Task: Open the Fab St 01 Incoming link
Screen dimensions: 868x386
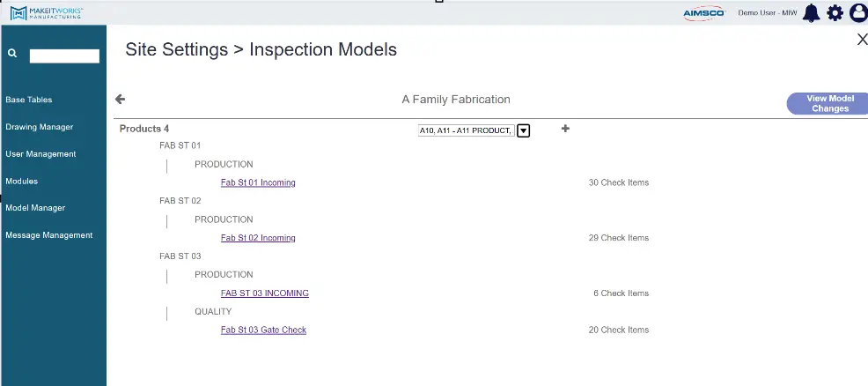Action: (x=258, y=182)
